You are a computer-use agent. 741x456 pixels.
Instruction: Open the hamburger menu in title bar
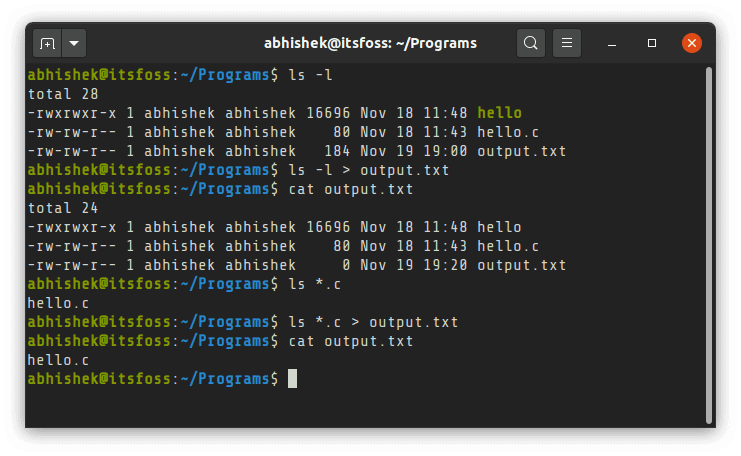pyautogui.click(x=566, y=43)
